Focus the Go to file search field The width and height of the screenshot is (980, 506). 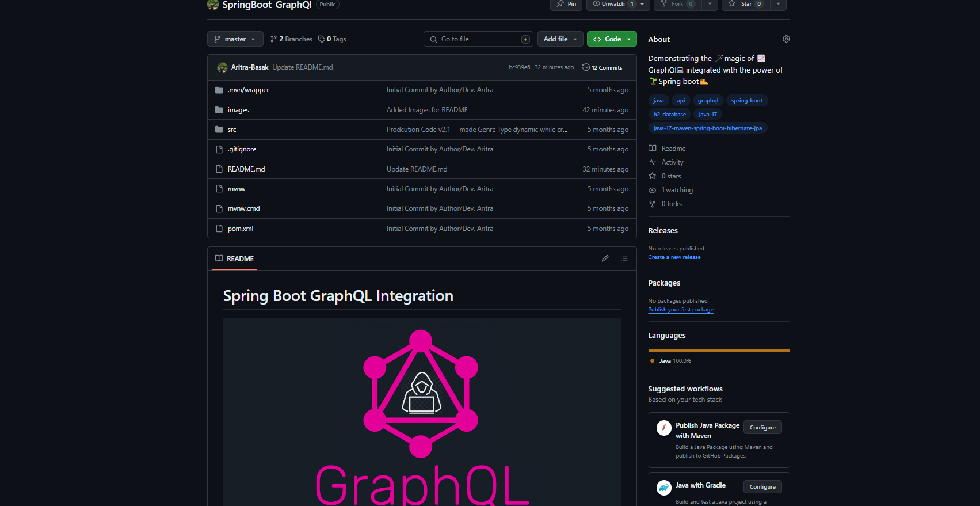478,39
